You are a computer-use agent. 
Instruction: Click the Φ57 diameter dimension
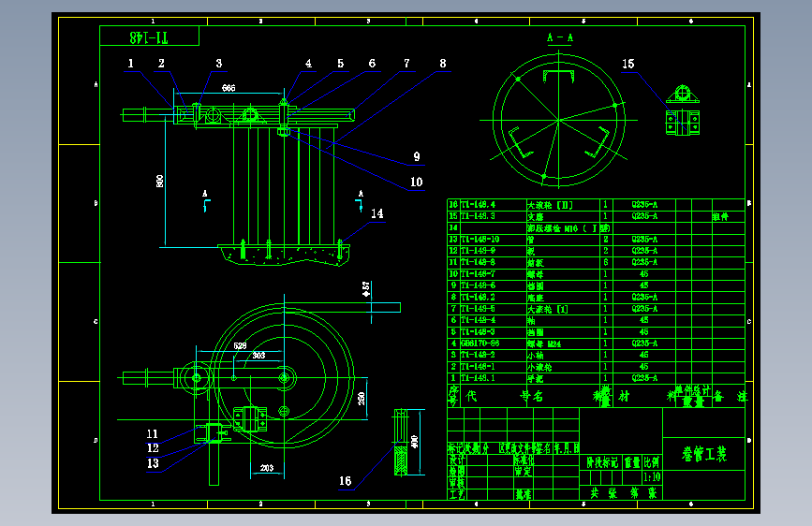tap(366, 289)
